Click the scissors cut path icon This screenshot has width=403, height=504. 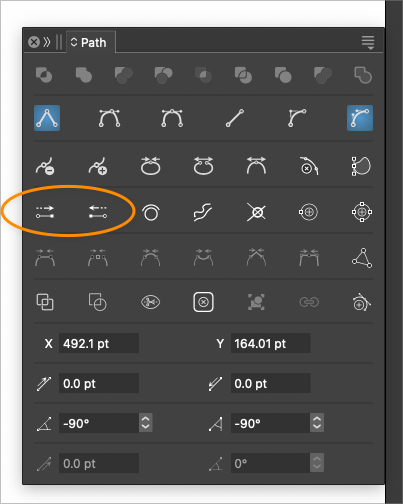coord(150,302)
